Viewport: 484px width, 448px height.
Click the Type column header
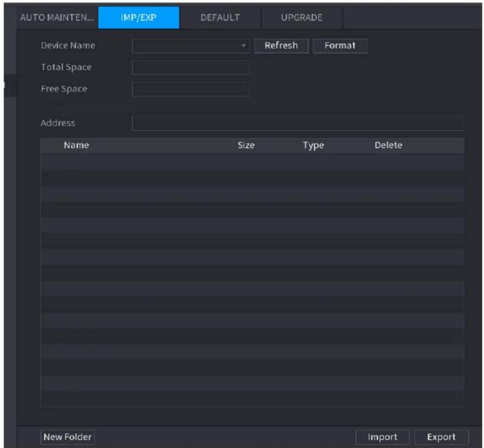click(x=313, y=145)
